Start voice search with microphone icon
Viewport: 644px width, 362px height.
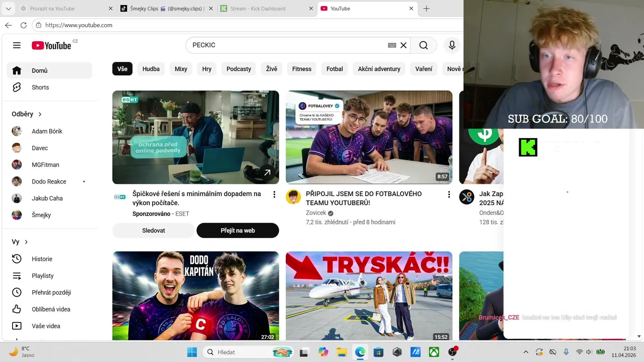452,45
